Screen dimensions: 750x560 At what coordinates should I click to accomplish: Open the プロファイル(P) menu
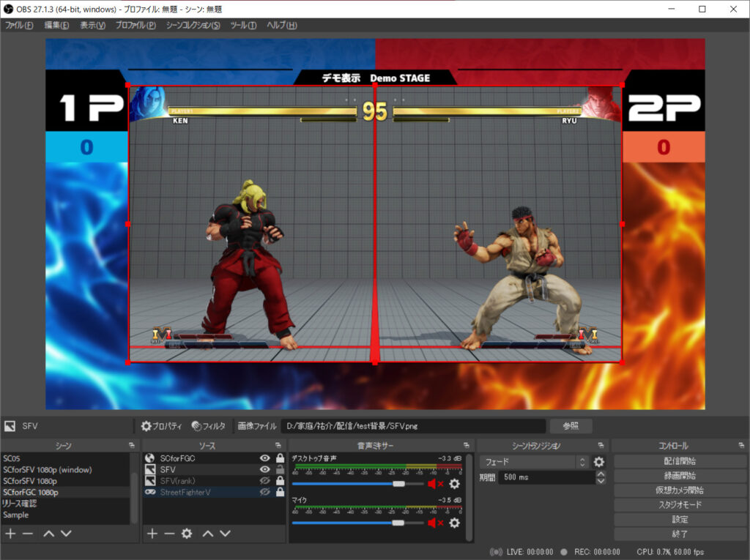coord(135,26)
